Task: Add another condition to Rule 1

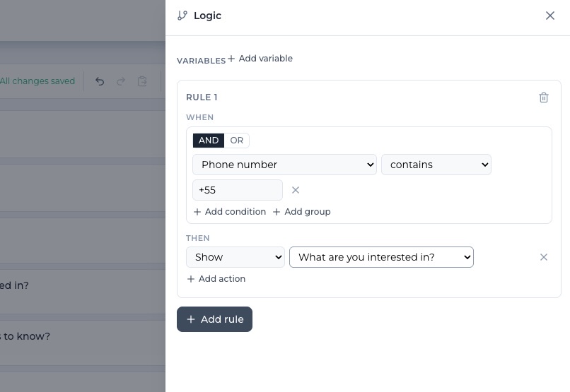Action: tap(230, 212)
